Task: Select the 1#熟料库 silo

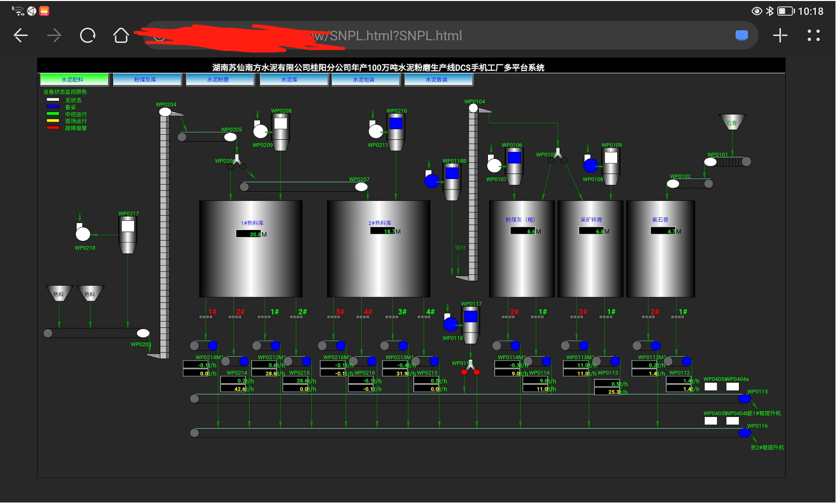Action: [250, 249]
